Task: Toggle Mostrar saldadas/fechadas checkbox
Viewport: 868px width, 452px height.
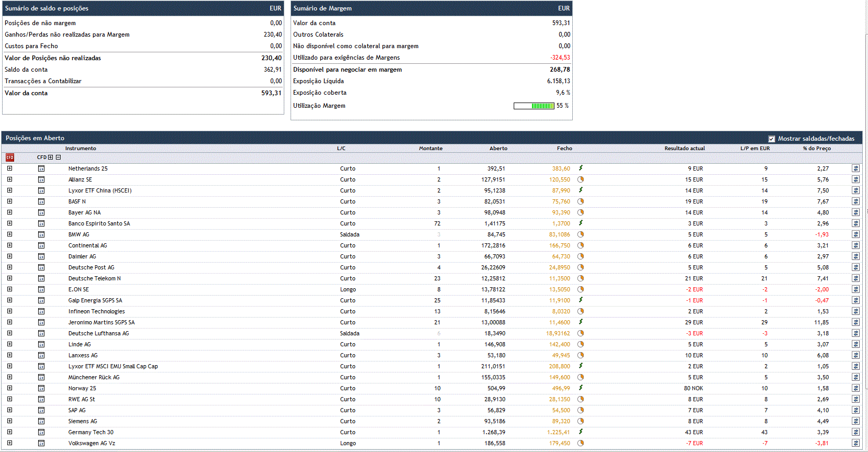Action: (771, 139)
